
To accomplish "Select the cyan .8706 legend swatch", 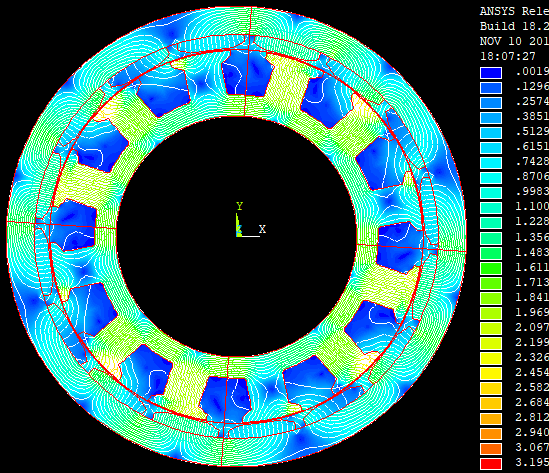I will pos(491,178).
